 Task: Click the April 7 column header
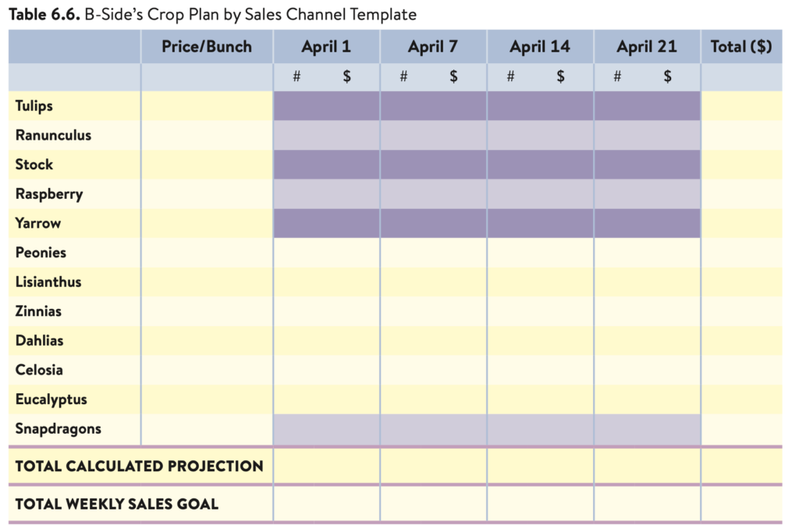pyautogui.click(x=433, y=46)
